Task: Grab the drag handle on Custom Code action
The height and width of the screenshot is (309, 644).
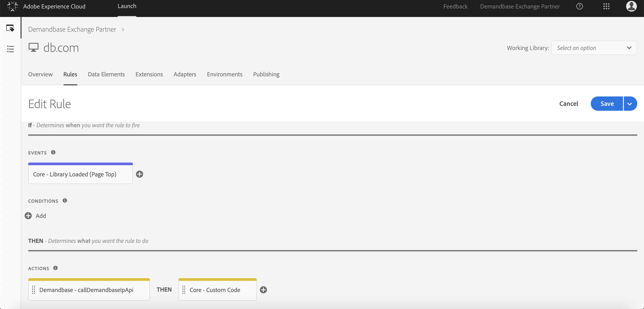Action: 184,290
